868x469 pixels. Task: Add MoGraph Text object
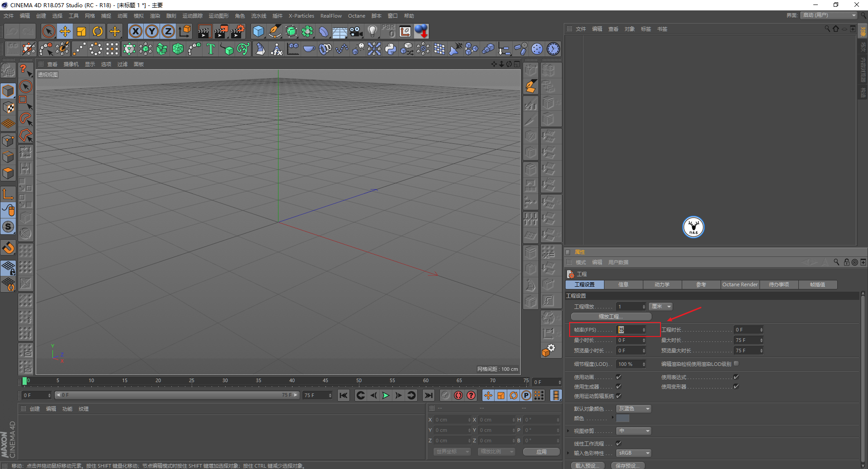tap(211, 49)
